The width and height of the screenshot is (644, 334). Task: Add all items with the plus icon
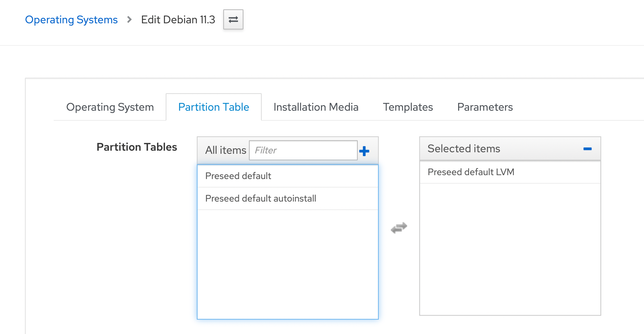(x=364, y=151)
